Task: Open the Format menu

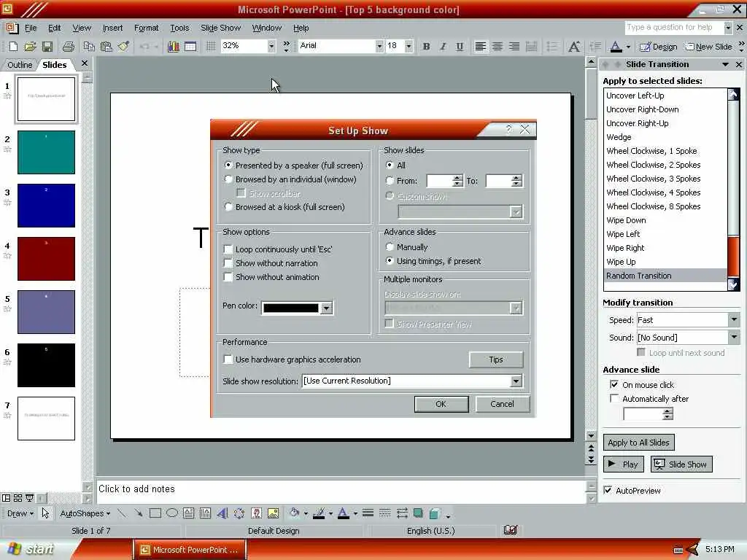Action: (x=146, y=28)
